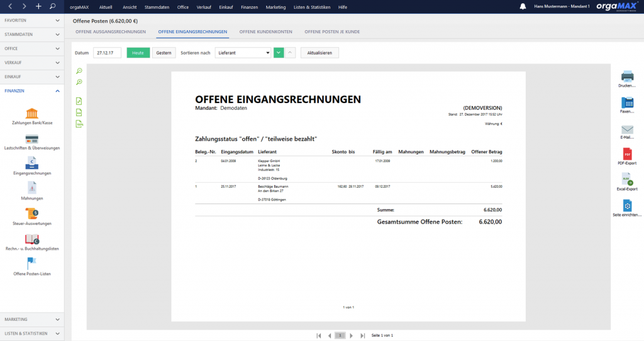Fit whole page in preview

click(79, 101)
